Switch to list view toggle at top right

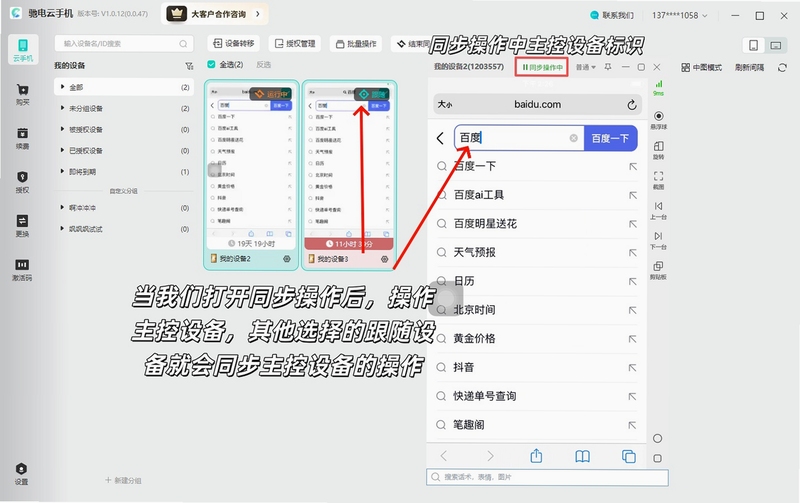point(776,45)
